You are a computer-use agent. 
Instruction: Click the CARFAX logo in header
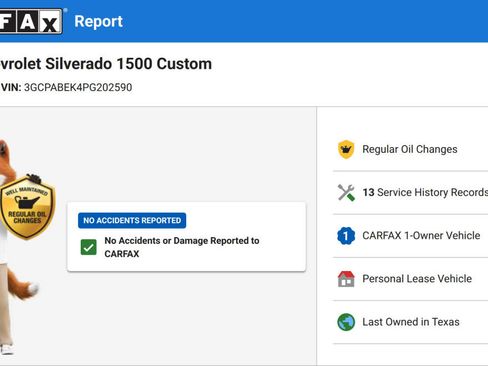[31, 21]
